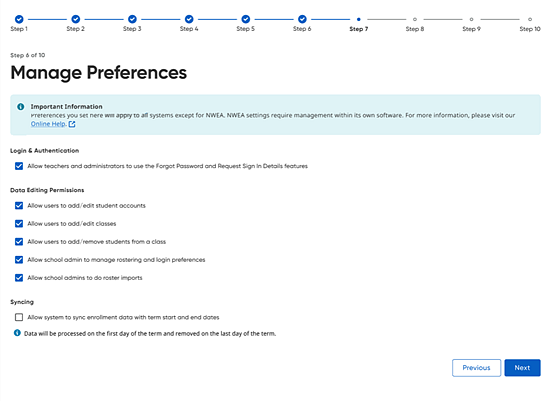Uncheck Allow users to add/remove students from a class
Image resolution: width=550 pixels, height=401 pixels.
[19, 242]
